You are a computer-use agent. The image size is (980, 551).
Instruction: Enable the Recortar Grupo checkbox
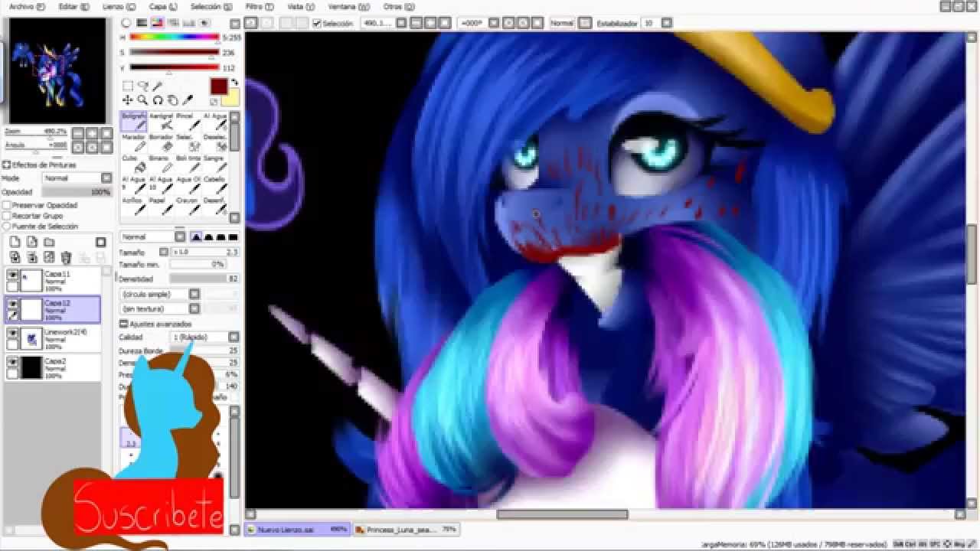click(6, 217)
